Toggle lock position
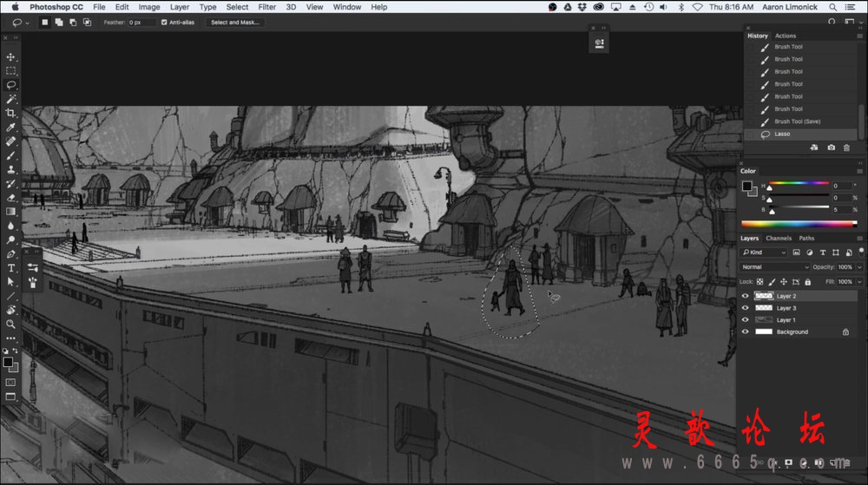 783,282
